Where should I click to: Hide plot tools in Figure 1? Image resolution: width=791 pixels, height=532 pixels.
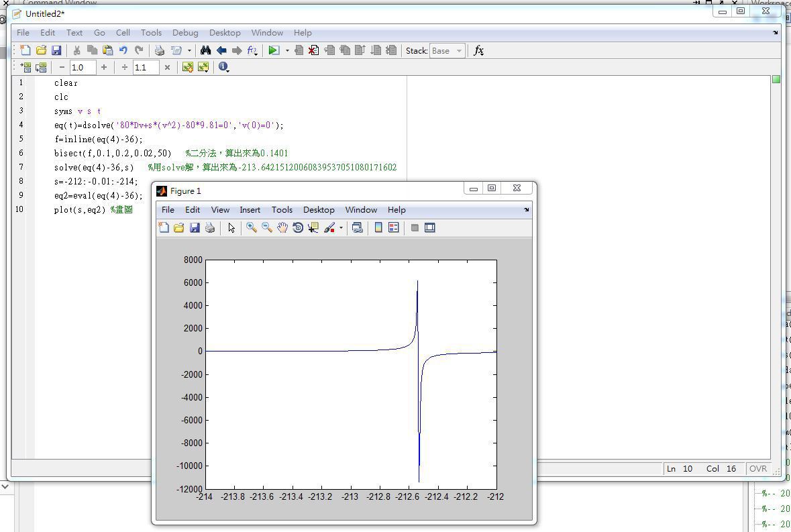point(415,228)
